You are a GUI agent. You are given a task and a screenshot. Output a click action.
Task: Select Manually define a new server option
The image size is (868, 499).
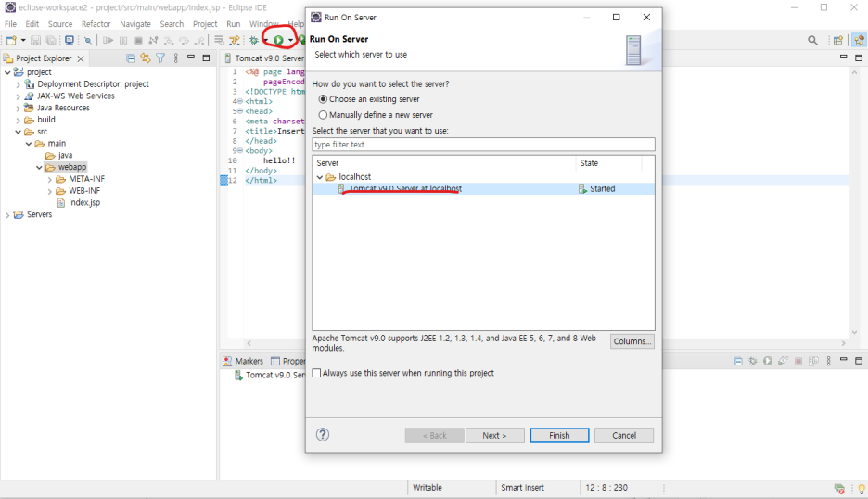323,115
